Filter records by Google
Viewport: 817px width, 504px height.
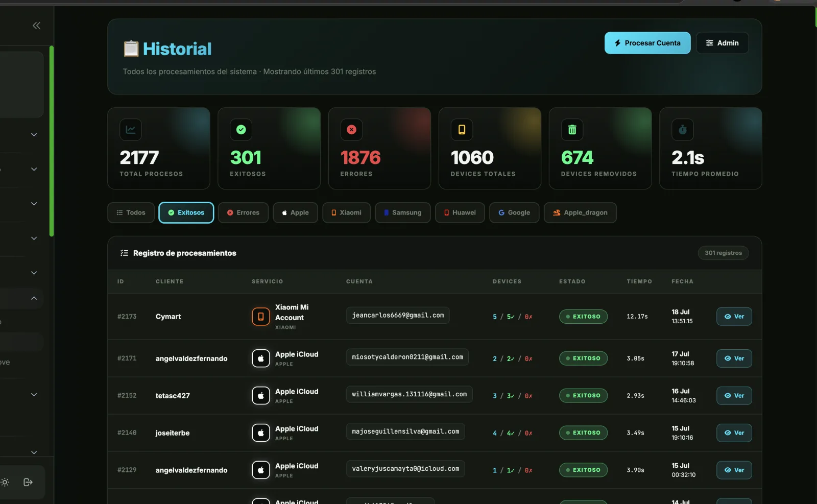click(514, 213)
